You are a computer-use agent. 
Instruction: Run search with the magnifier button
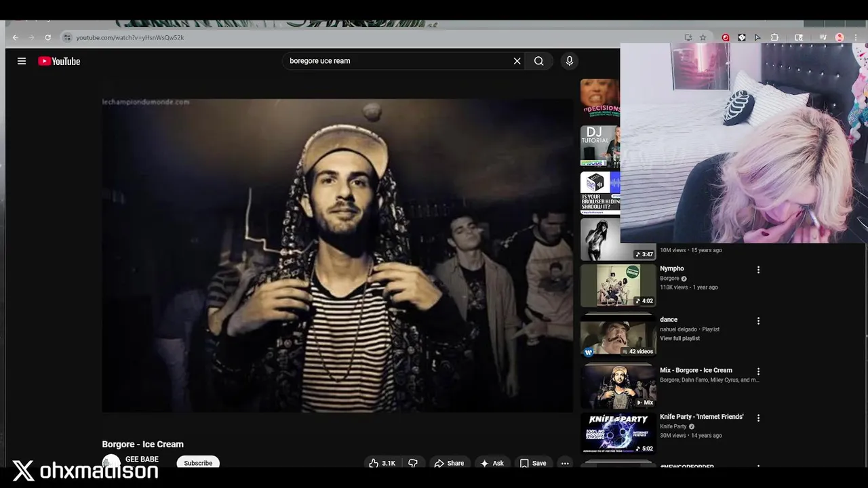tap(538, 61)
